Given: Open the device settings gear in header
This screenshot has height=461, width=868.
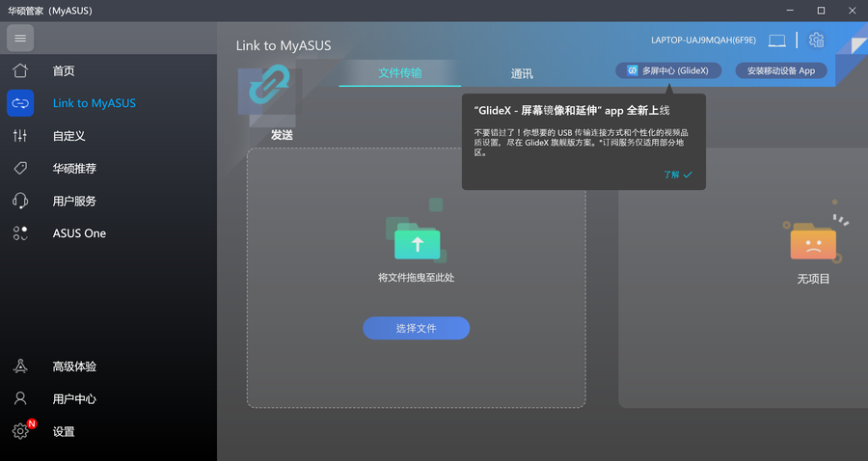Looking at the screenshot, I should (x=817, y=41).
